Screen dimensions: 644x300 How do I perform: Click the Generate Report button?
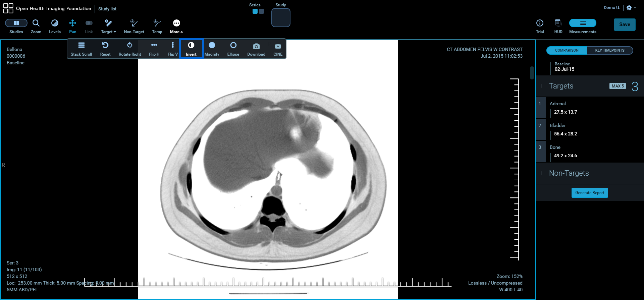click(x=589, y=193)
